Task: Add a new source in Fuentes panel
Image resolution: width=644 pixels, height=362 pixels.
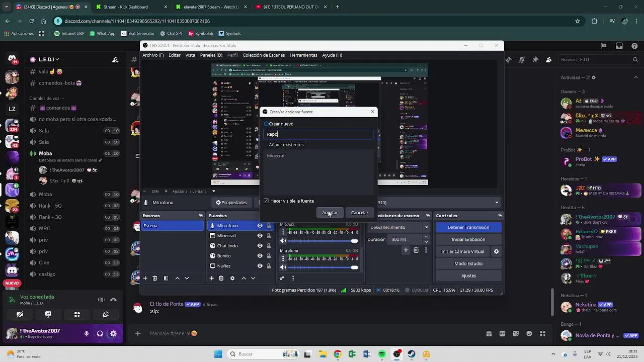Action: (212, 278)
